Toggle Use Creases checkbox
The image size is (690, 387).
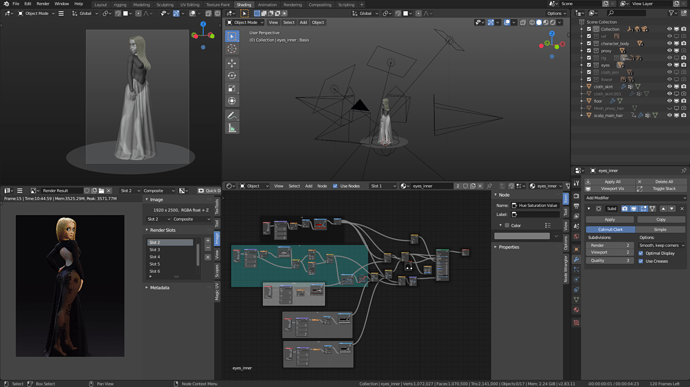coord(641,261)
